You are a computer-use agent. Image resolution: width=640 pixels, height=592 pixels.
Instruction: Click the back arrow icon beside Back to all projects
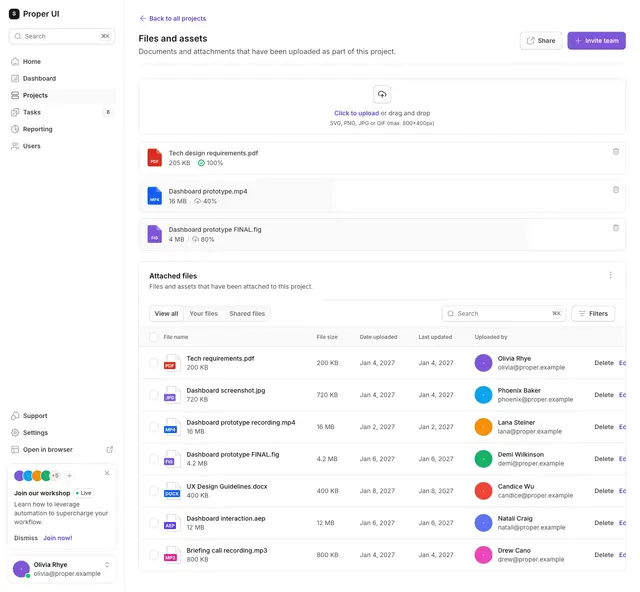142,18
